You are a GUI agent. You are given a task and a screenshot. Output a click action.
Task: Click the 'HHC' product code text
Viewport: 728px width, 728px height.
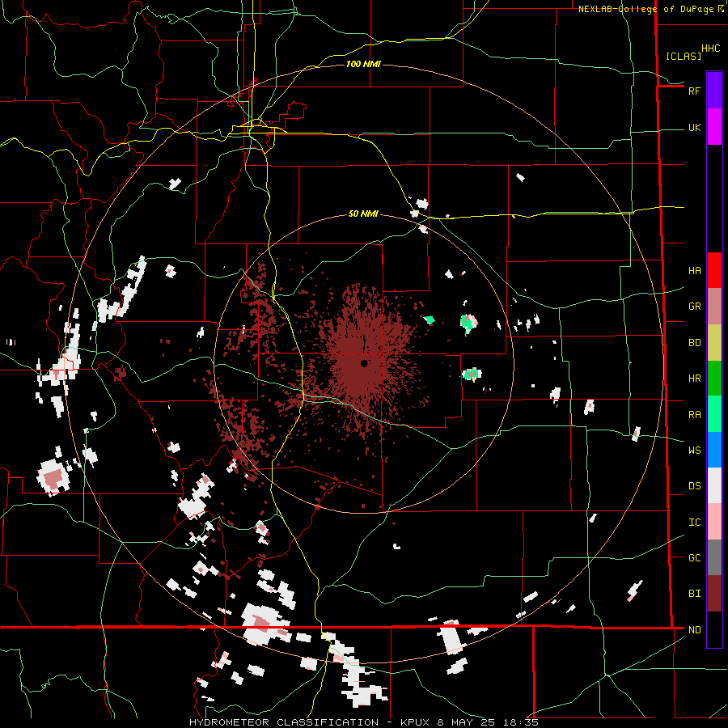click(x=711, y=49)
